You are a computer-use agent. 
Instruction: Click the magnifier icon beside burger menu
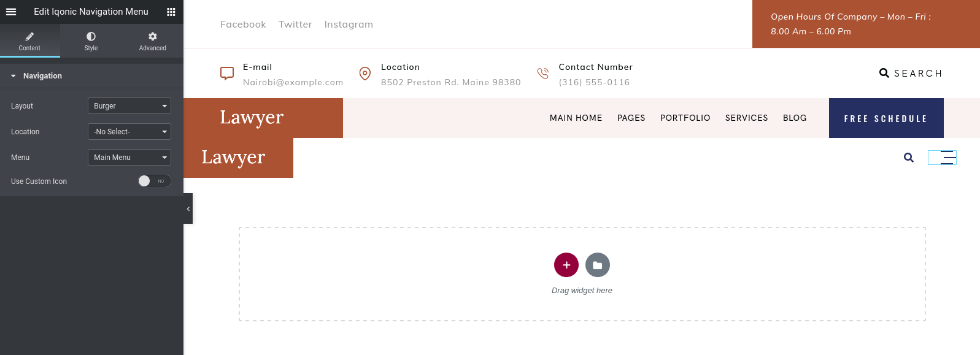click(x=909, y=158)
